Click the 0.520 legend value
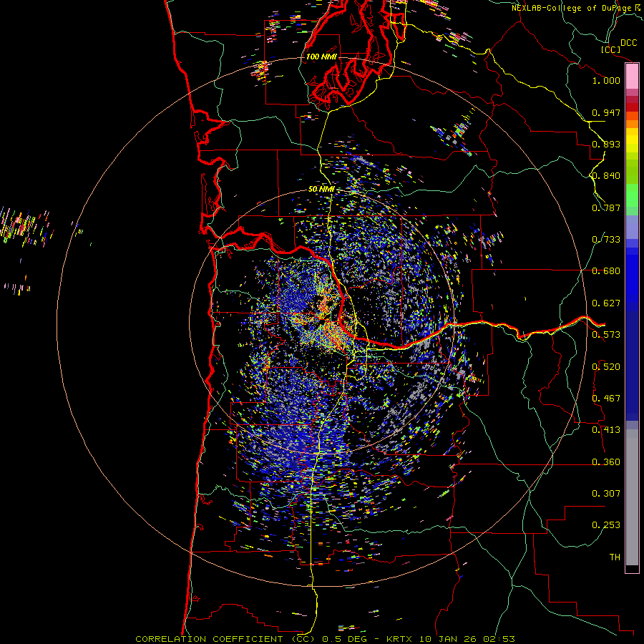The height and width of the screenshot is (644, 644). pyautogui.click(x=606, y=367)
